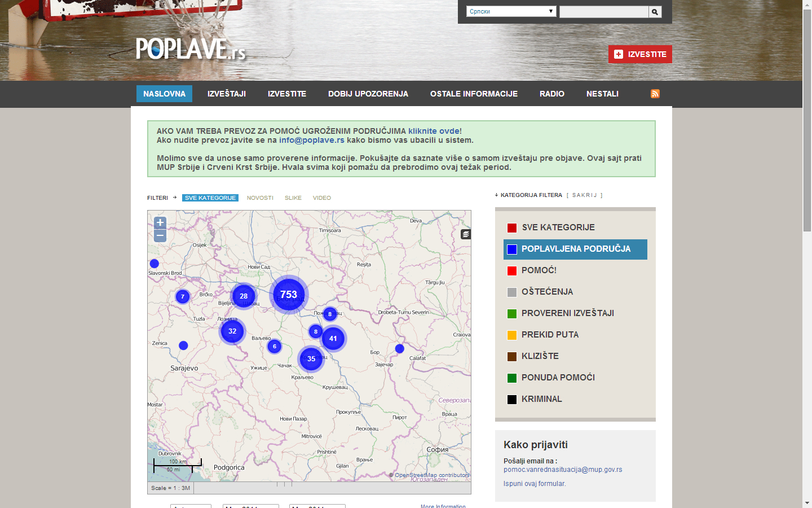Image resolution: width=812 pixels, height=508 pixels.
Task: Select the OŠTEĆENJA category
Action: [x=575, y=292]
